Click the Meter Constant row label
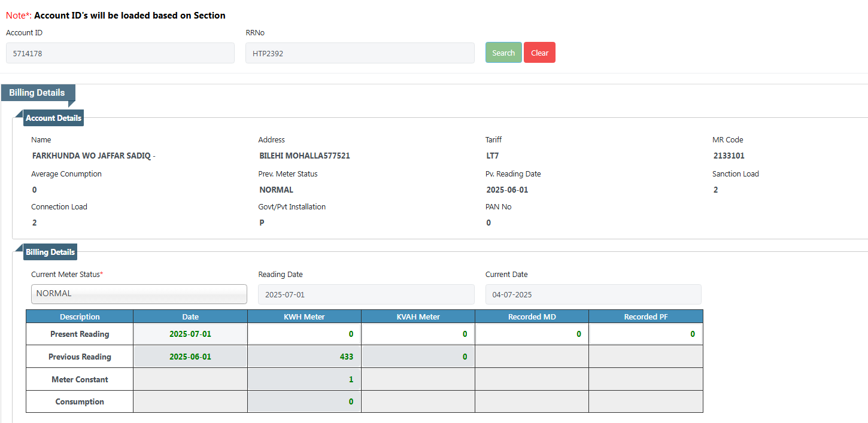 [x=80, y=379]
